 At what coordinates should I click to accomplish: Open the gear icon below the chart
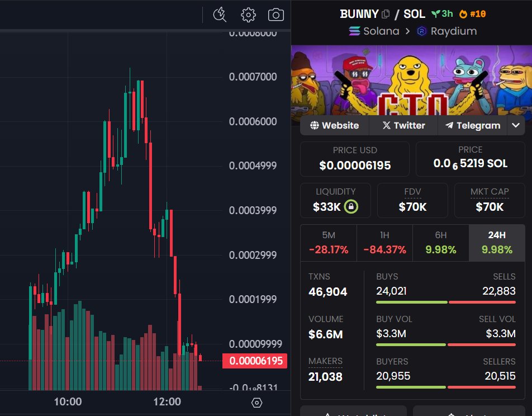[257, 402]
